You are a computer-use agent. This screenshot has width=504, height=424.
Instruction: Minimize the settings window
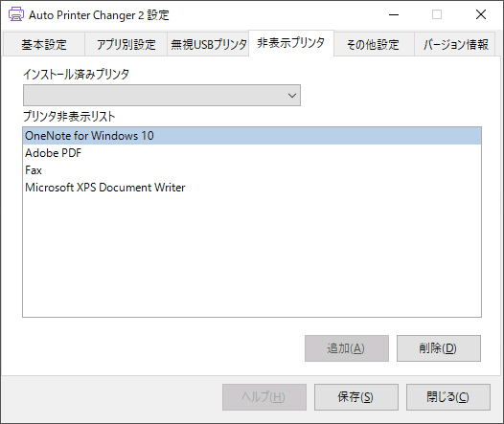(x=394, y=14)
